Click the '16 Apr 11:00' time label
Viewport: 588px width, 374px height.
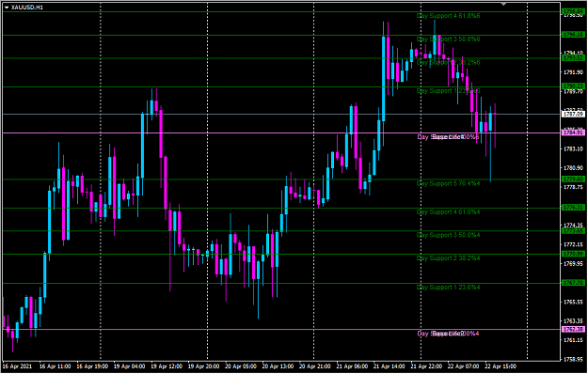(56, 366)
